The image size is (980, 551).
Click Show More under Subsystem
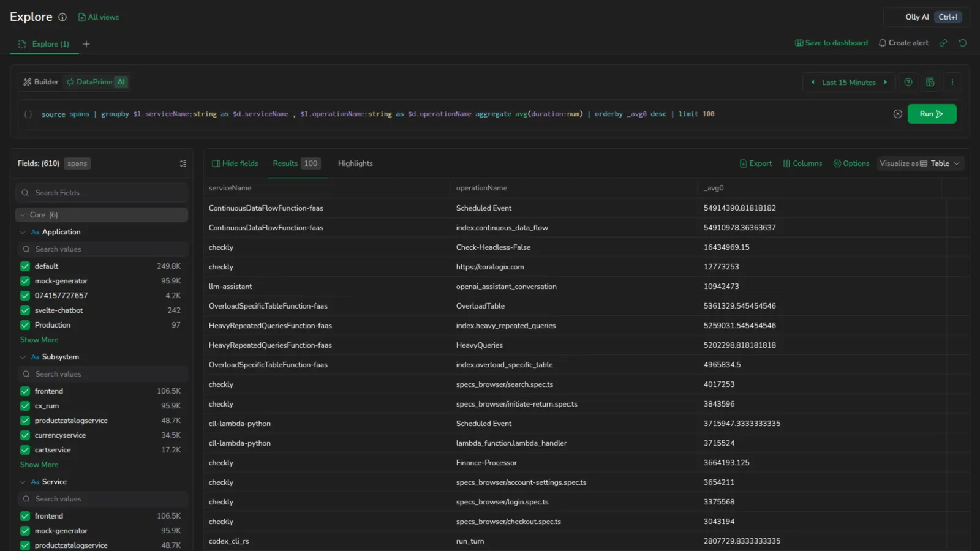(x=39, y=465)
